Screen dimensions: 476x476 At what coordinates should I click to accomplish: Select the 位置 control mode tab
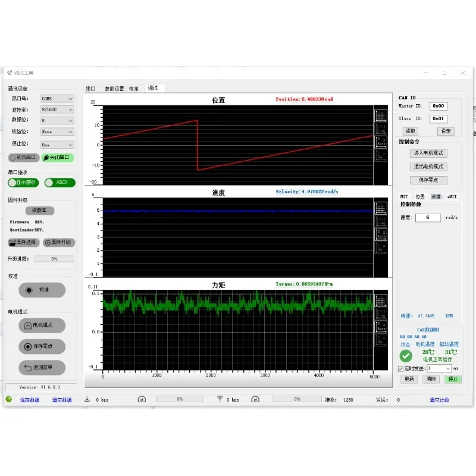pos(420,197)
